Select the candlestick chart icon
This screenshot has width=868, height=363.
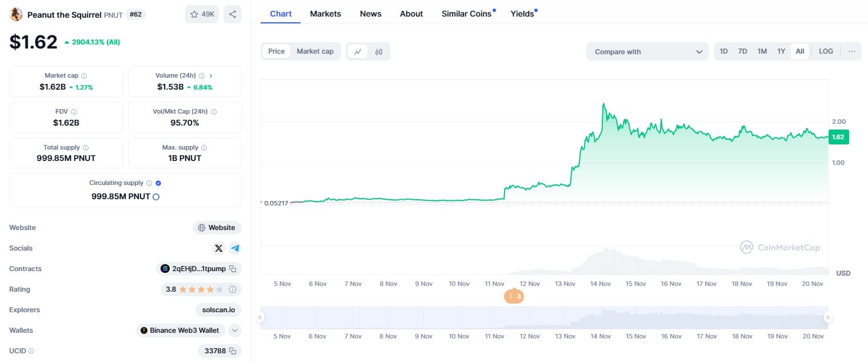coord(379,51)
